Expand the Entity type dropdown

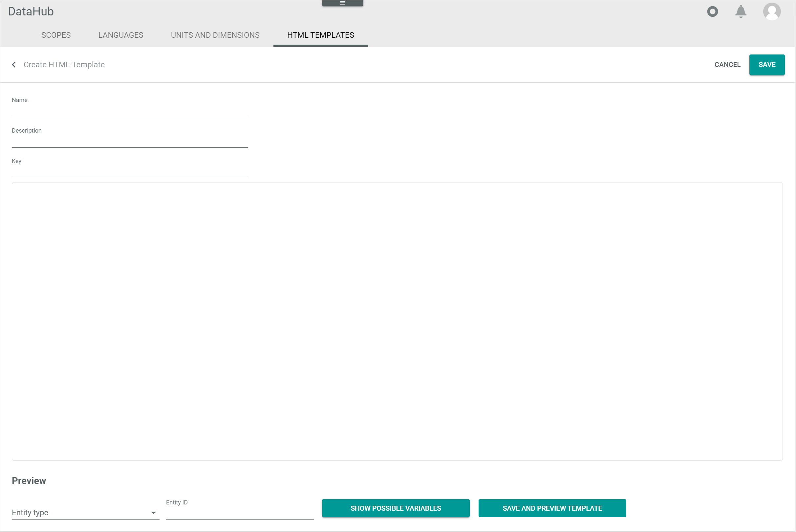click(153, 512)
